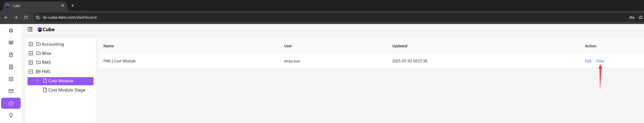
Task: Click Edit for FMS Cost Module
Action: (x=588, y=61)
